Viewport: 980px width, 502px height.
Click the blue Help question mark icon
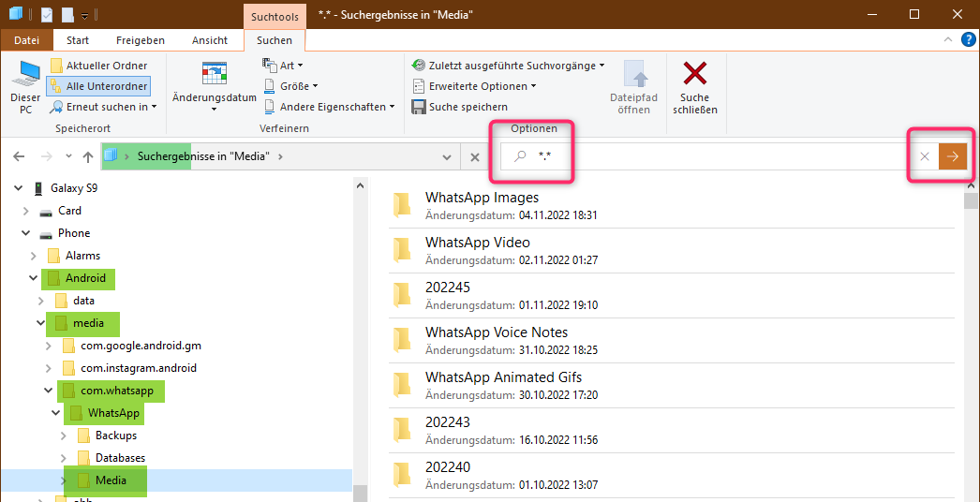pos(968,40)
